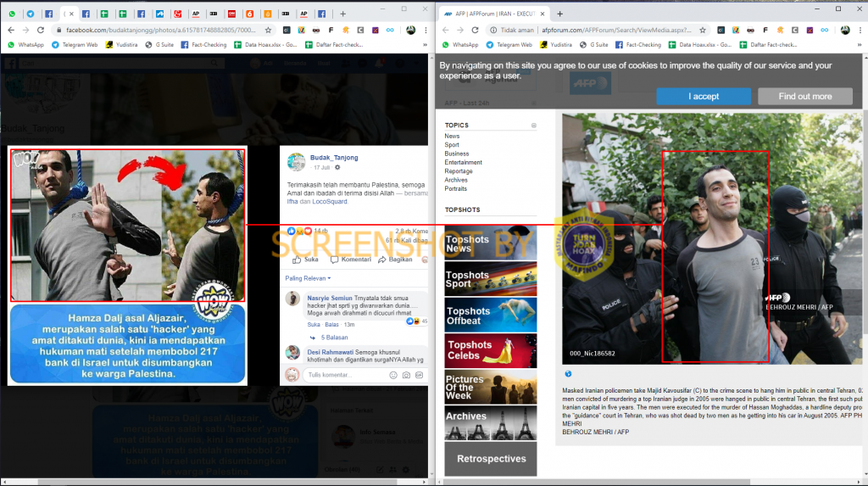This screenshot has height=486, width=868.
Task: Open Topshots Sport thumbnail
Action: tap(491, 279)
